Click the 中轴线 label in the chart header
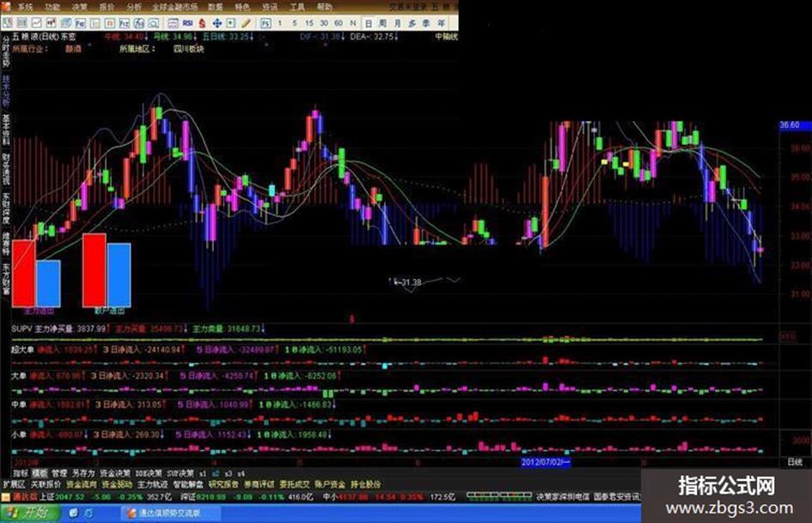The height and width of the screenshot is (523, 812). point(447,37)
